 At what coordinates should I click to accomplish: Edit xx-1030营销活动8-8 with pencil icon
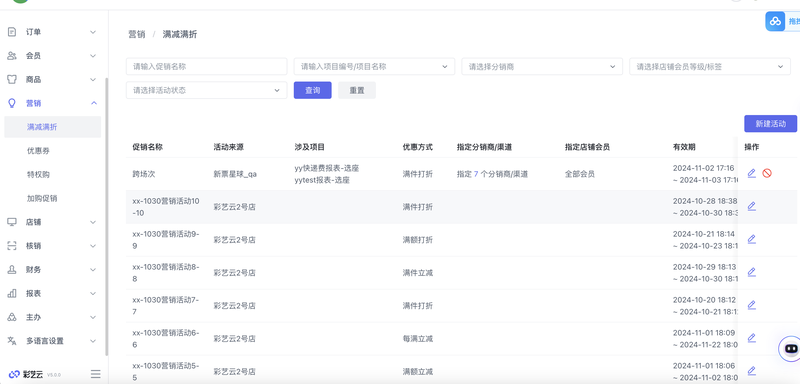(x=751, y=272)
